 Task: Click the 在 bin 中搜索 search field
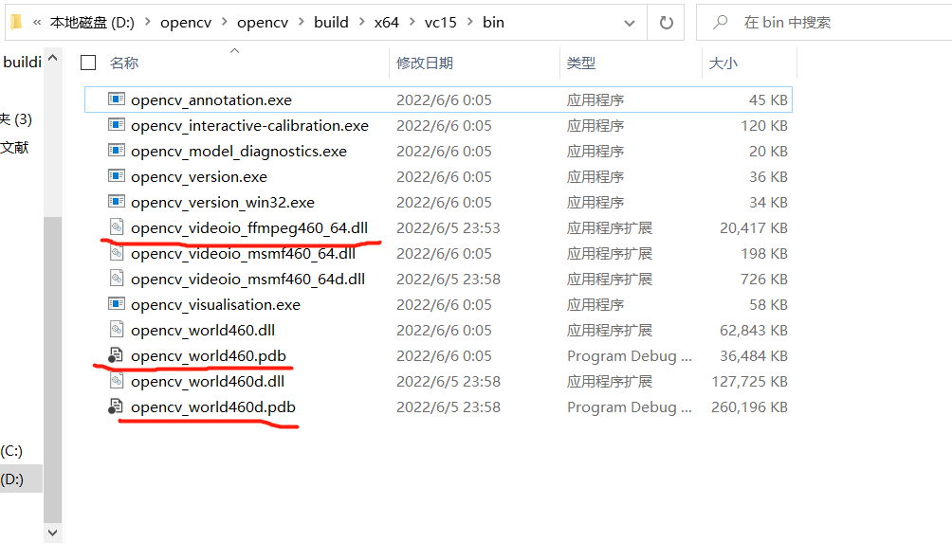pyautogui.click(x=823, y=23)
